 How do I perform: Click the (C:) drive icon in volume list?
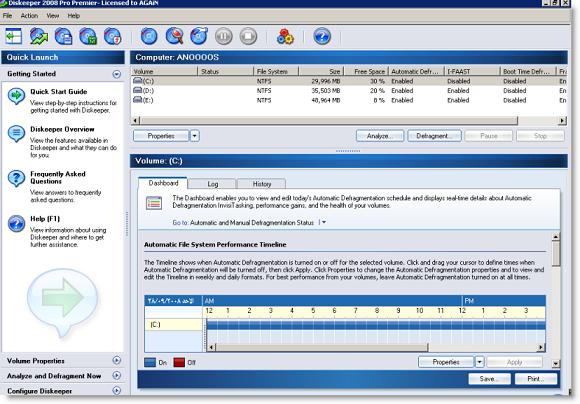[x=138, y=80]
